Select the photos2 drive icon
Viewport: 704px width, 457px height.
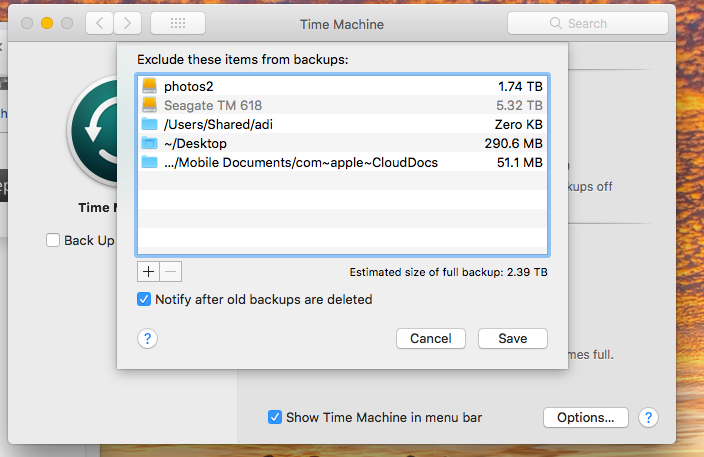(150, 86)
